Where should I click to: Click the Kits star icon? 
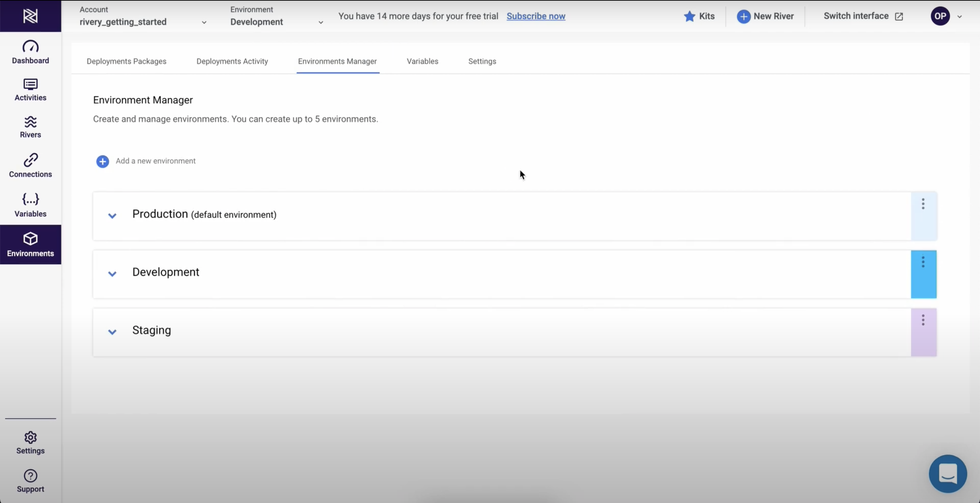[x=689, y=16]
